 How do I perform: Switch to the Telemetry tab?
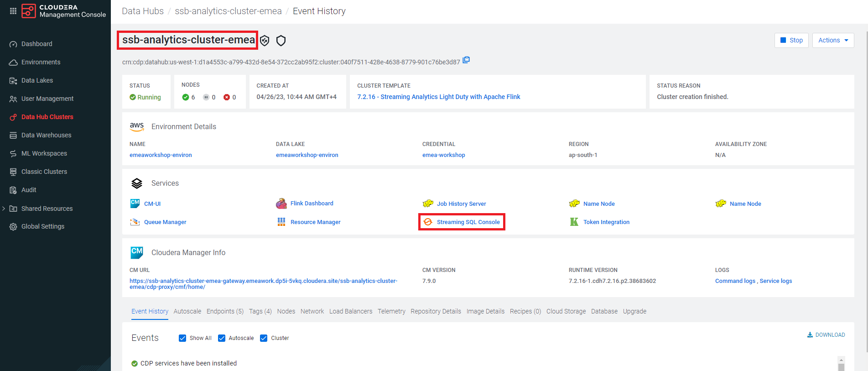391,311
